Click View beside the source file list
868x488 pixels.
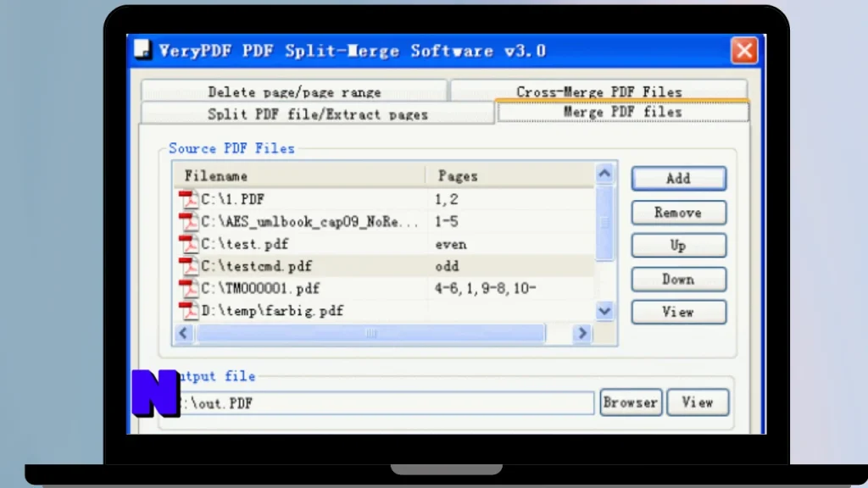679,312
